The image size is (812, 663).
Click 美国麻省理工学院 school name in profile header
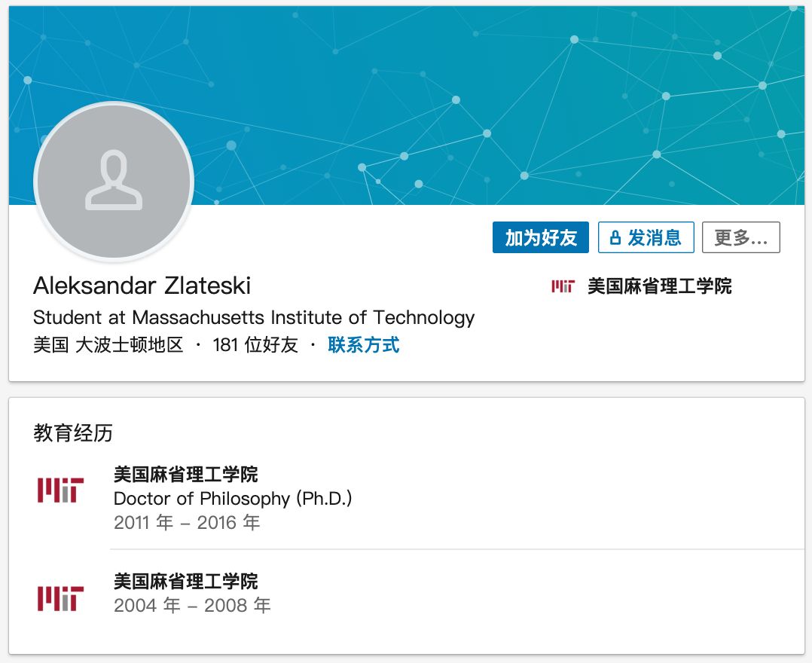click(659, 286)
